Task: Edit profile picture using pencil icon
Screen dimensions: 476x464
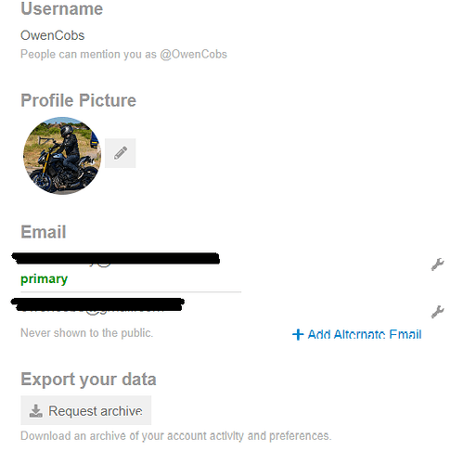Action: 120,153
